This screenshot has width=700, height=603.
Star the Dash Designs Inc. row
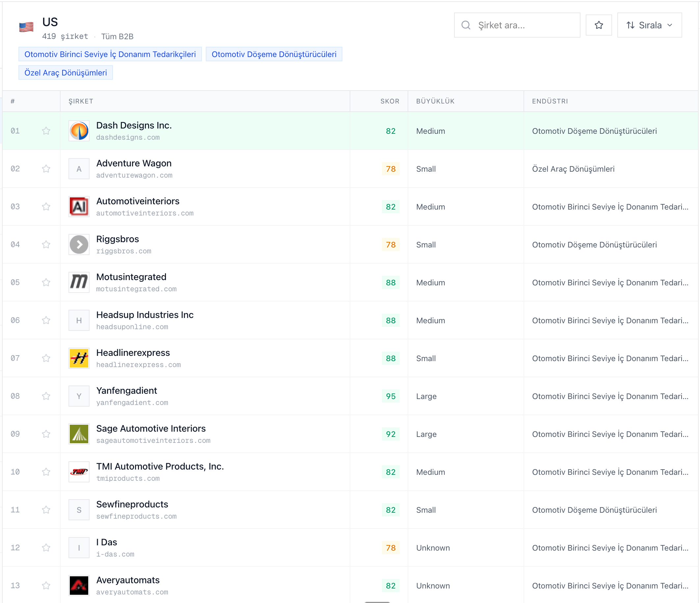(x=46, y=131)
